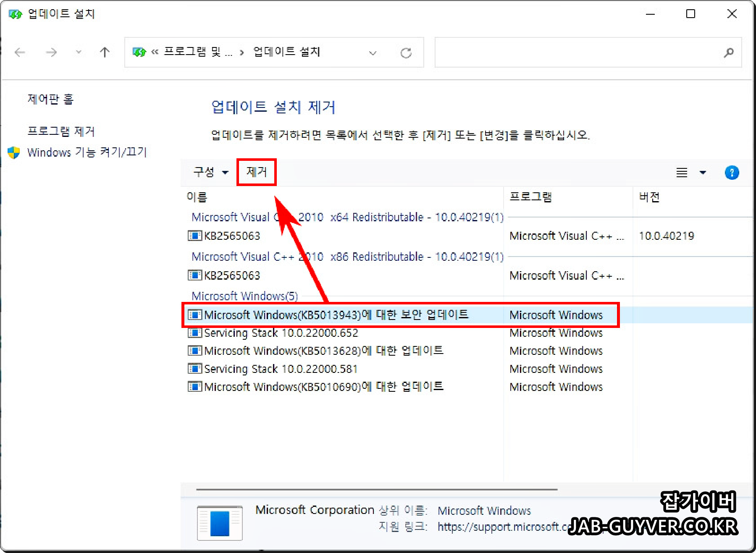Click the icon of the KB5013943 row
Viewport: 756px width, 553px height.
click(x=194, y=315)
